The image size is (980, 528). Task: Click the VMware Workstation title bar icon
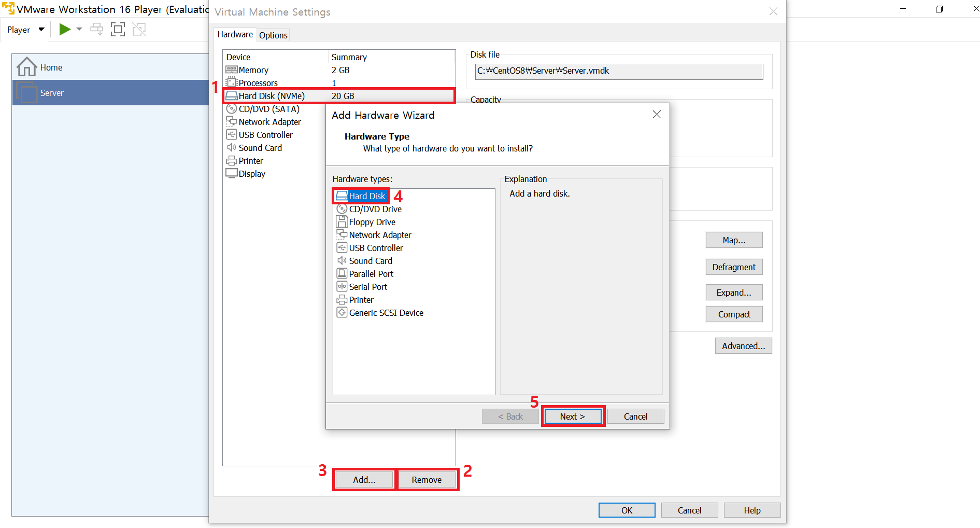[x=8, y=8]
